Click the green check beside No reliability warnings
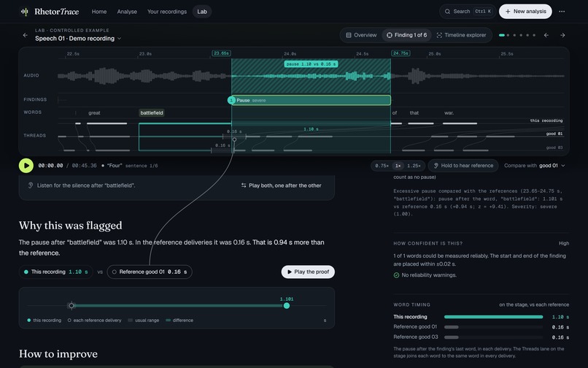Image resolution: width=588 pixels, height=368 pixels. click(x=396, y=275)
